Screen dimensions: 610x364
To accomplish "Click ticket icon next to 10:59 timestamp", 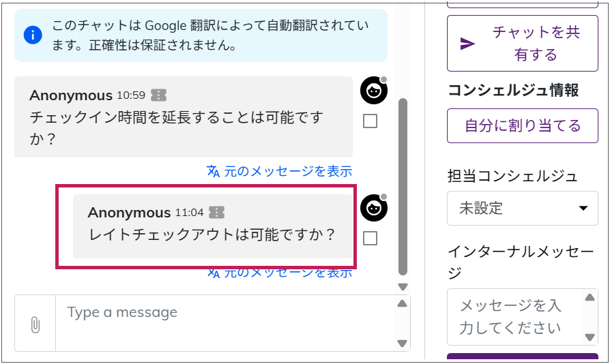I will pos(159,95).
